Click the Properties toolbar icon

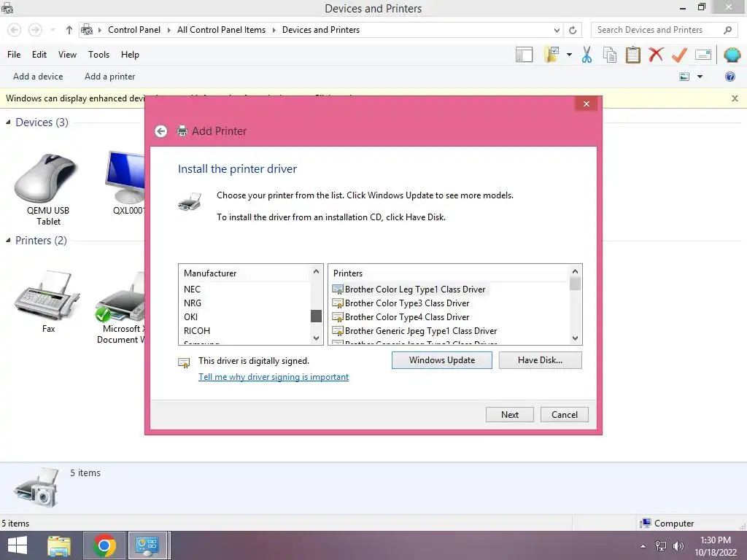pos(703,55)
